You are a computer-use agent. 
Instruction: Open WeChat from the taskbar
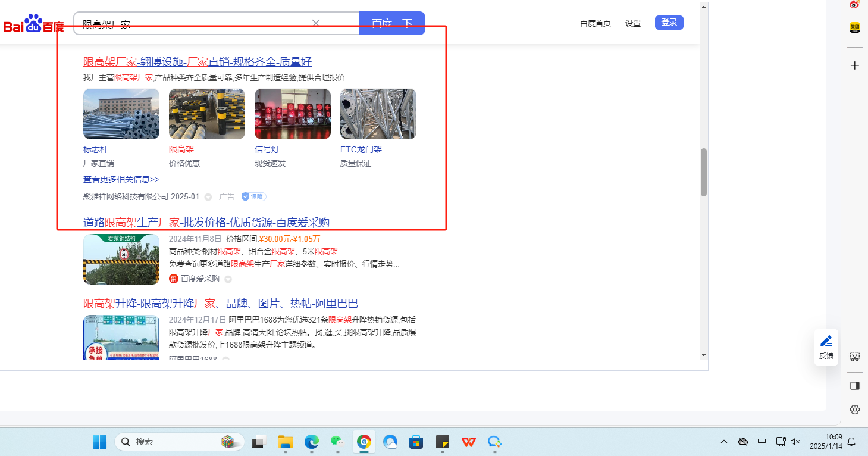(x=337, y=442)
